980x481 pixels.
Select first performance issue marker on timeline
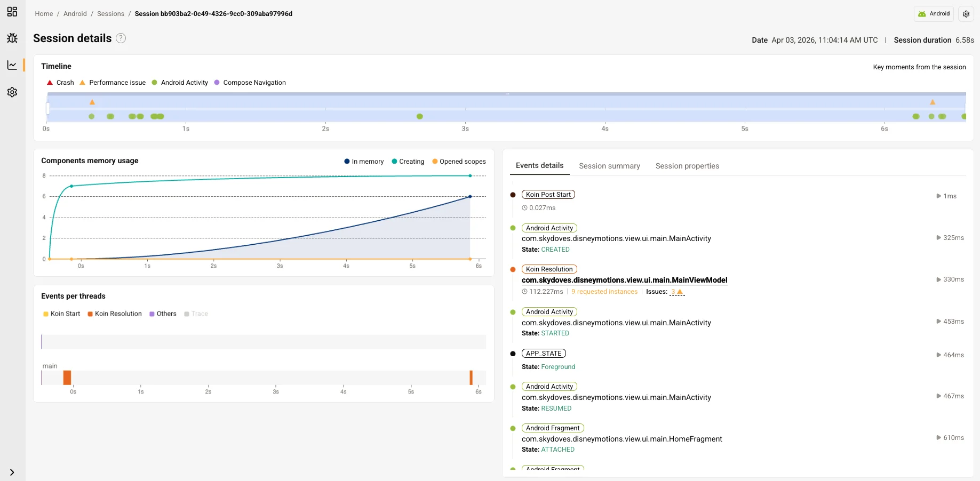92,102
